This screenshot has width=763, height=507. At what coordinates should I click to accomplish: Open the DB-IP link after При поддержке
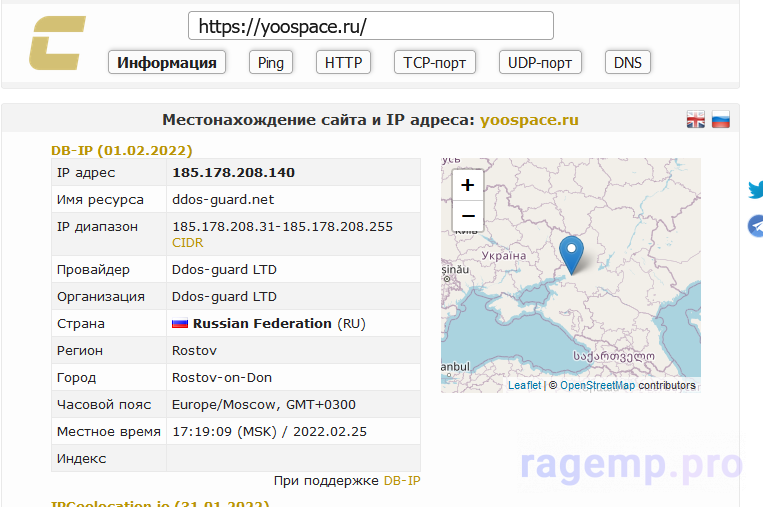pyautogui.click(x=402, y=481)
